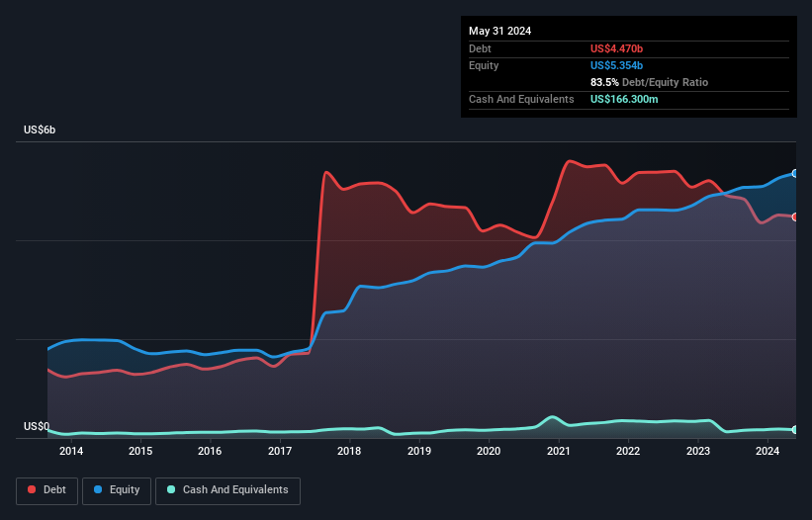This screenshot has width=812, height=520.
Task: Select the 2019 x-axis label
Action: [419, 451]
